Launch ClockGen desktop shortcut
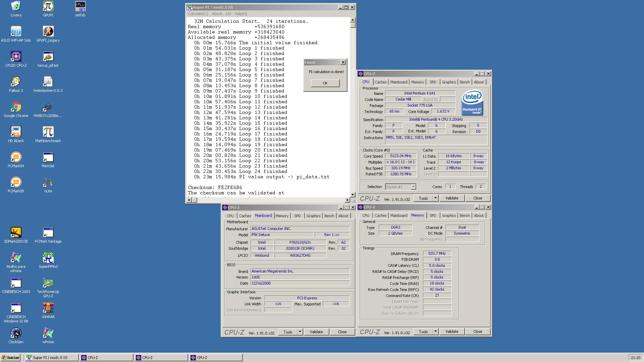Screen dimensions: 644x362 [x=16, y=336]
